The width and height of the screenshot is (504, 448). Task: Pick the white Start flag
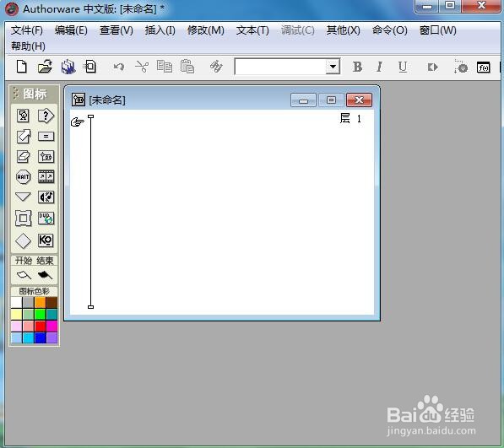click(24, 275)
